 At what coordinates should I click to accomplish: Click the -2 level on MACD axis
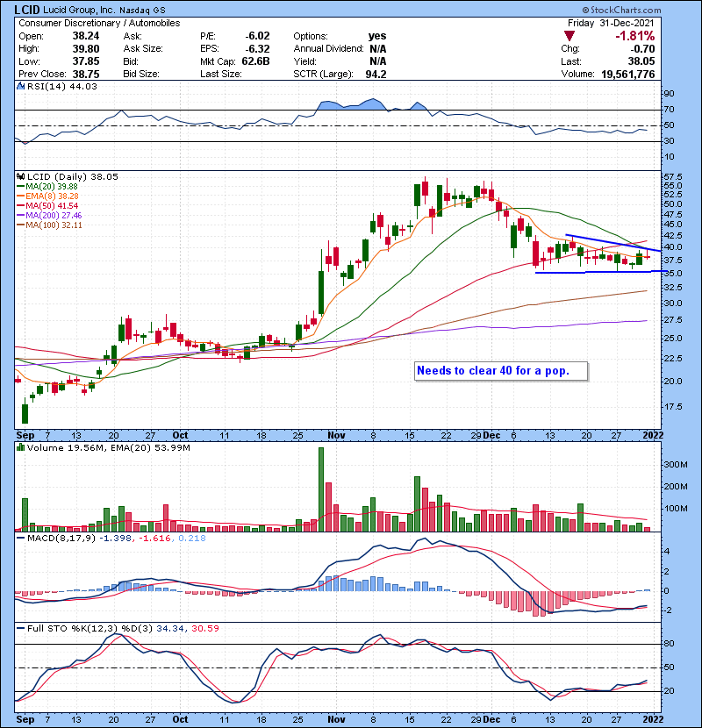[x=668, y=610]
